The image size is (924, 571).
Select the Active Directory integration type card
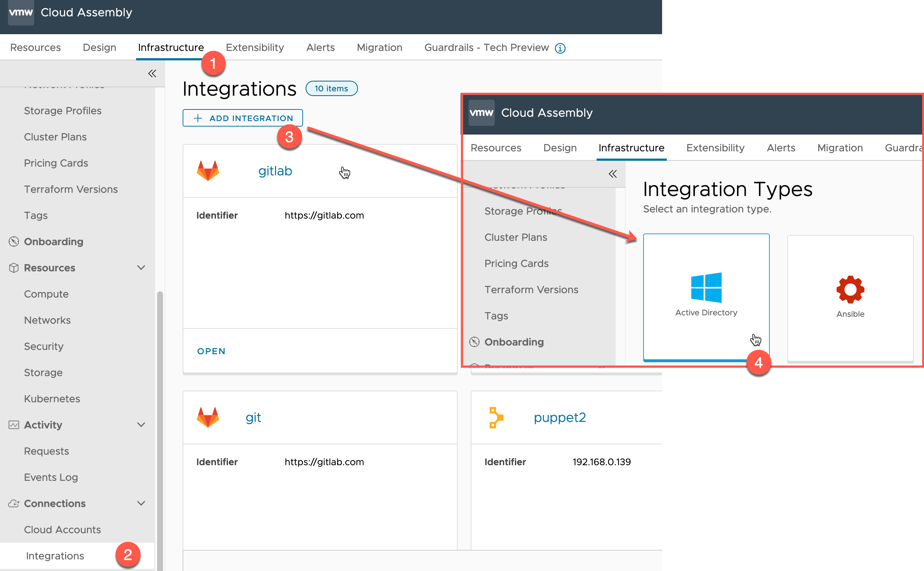coord(706,298)
